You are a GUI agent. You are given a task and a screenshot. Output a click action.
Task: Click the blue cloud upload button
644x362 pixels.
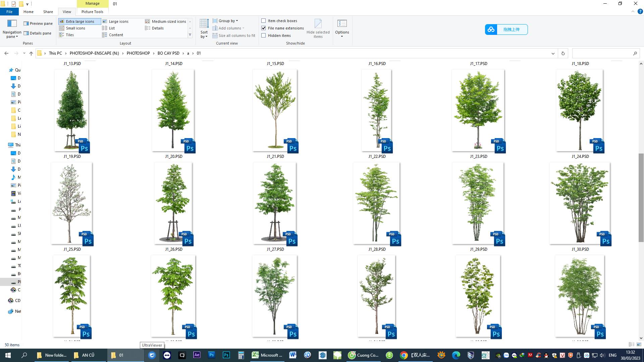(x=506, y=29)
